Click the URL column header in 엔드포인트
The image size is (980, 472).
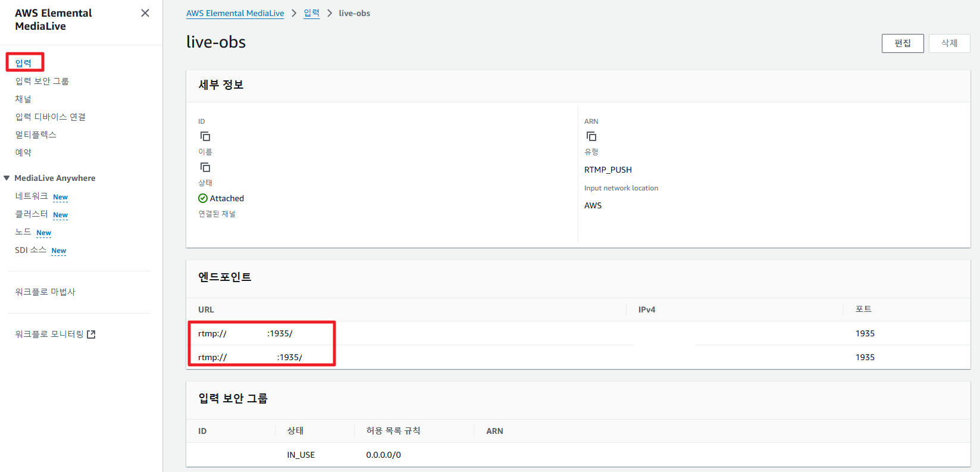click(x=206, y=310)
